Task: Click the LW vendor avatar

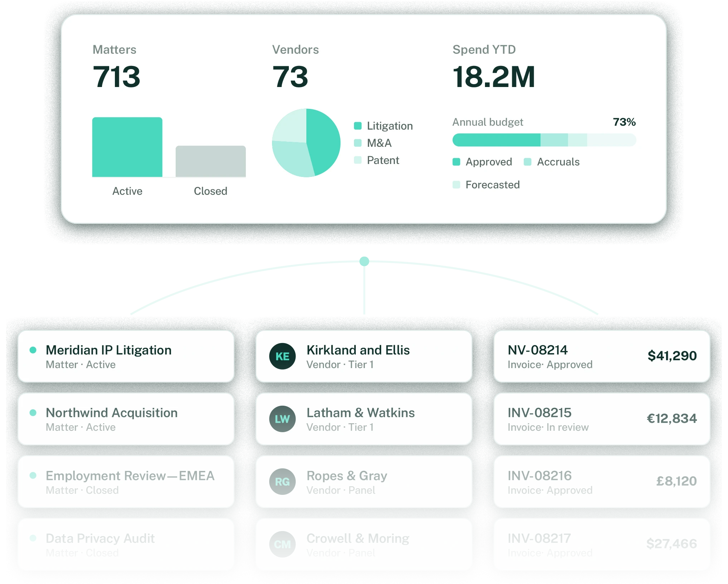Action: coord(282,419)
